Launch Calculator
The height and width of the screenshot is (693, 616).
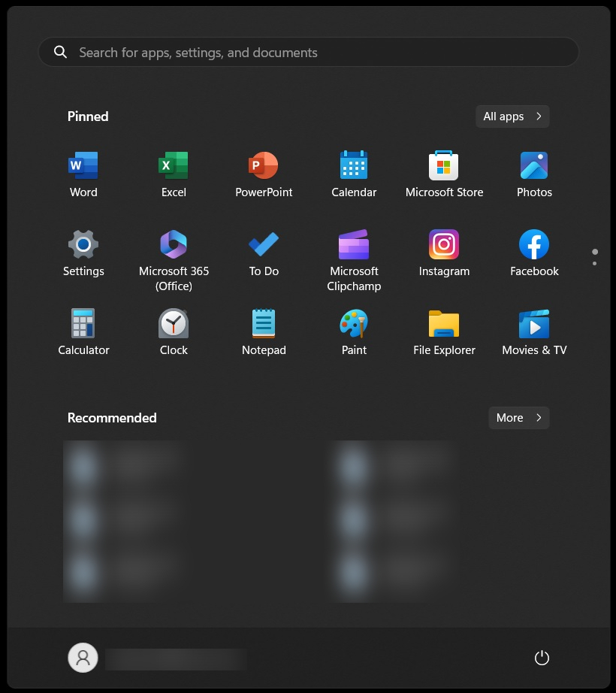tap(83, 332)
